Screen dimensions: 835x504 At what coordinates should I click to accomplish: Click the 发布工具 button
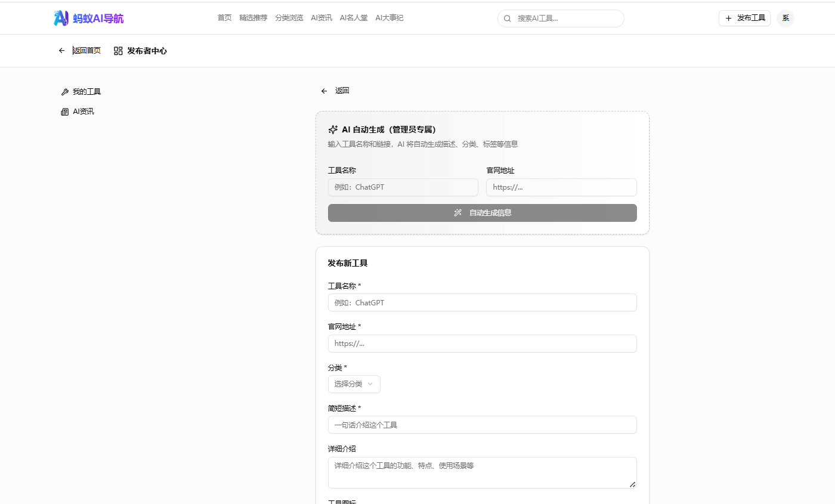pos(744,18)
